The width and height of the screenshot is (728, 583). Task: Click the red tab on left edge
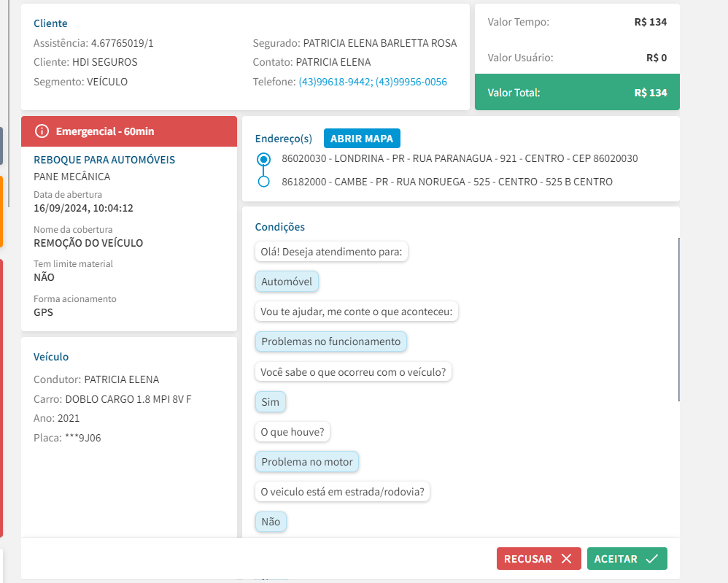[x=1, y=398]
